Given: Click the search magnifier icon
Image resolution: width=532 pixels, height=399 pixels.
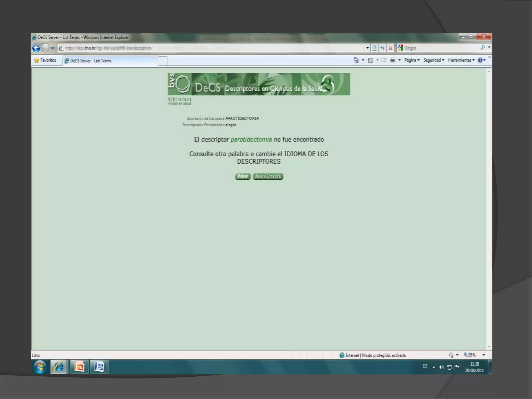Looking at the screenshot, I should click(x=482, y=48).
